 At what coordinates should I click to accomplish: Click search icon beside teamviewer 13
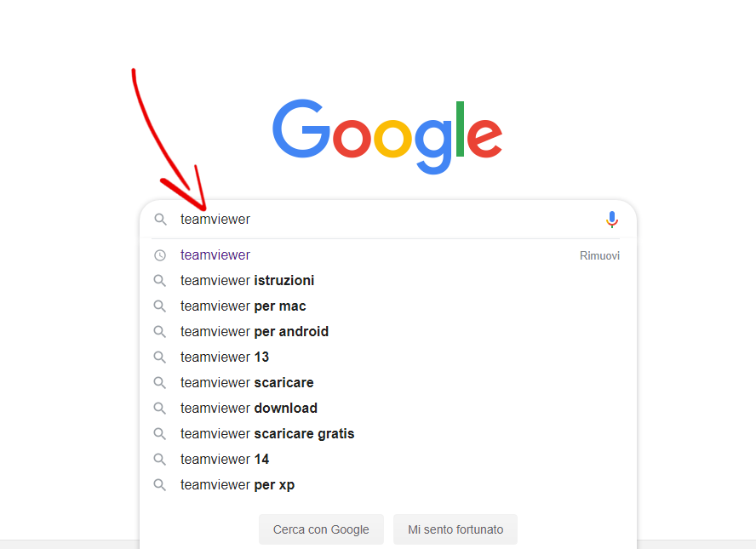pos(160,357)
